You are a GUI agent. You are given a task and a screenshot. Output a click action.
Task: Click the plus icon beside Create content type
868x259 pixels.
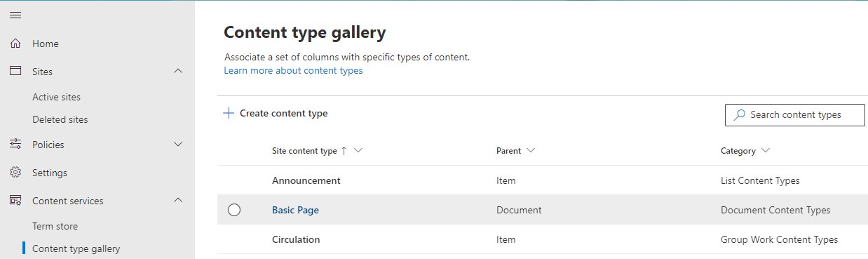229,113
